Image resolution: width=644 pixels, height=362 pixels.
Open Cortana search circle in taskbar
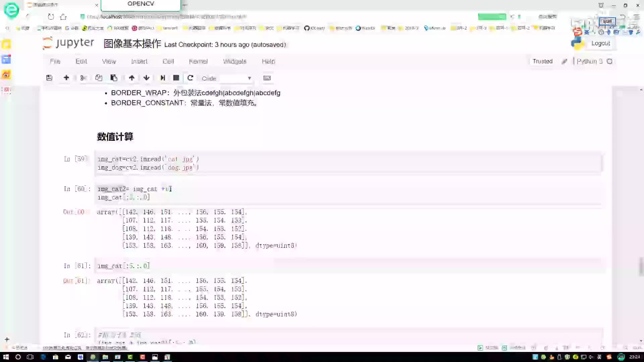coord(18,357)
